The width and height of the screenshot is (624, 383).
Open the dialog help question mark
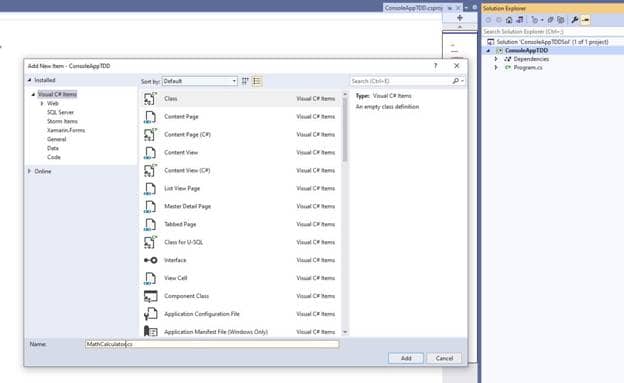[x=435, y=66]
